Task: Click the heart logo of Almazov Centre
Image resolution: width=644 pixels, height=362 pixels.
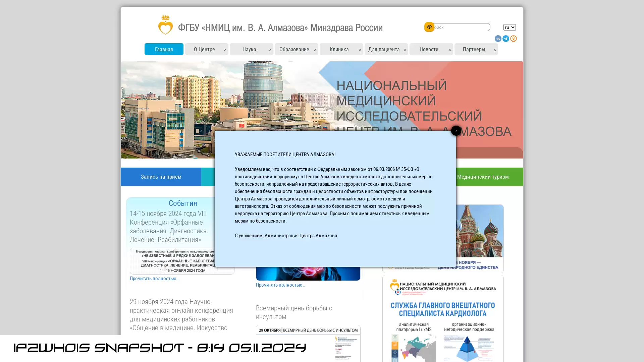Action: pyautogui.click(x=165, y=25)
